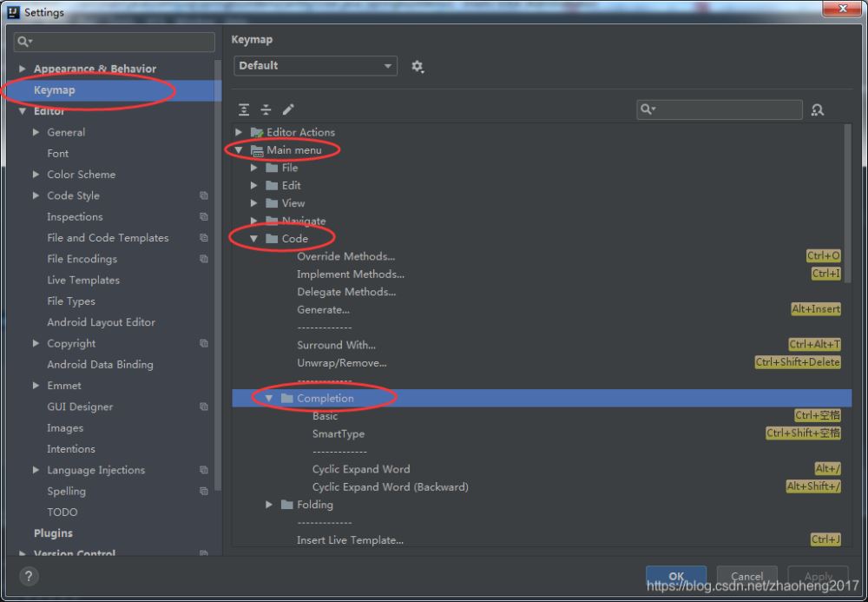Click the pencil edit shortcut icon
The image size is (868, 602).
288,109
